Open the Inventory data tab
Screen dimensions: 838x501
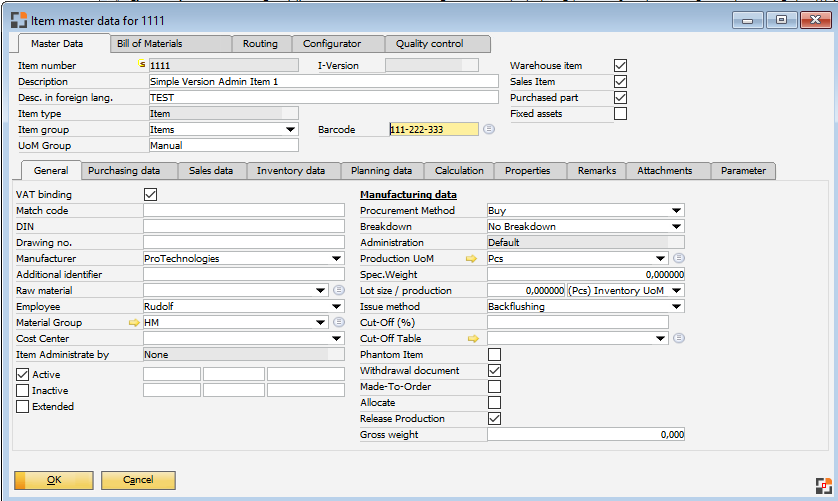click(290, 171)
